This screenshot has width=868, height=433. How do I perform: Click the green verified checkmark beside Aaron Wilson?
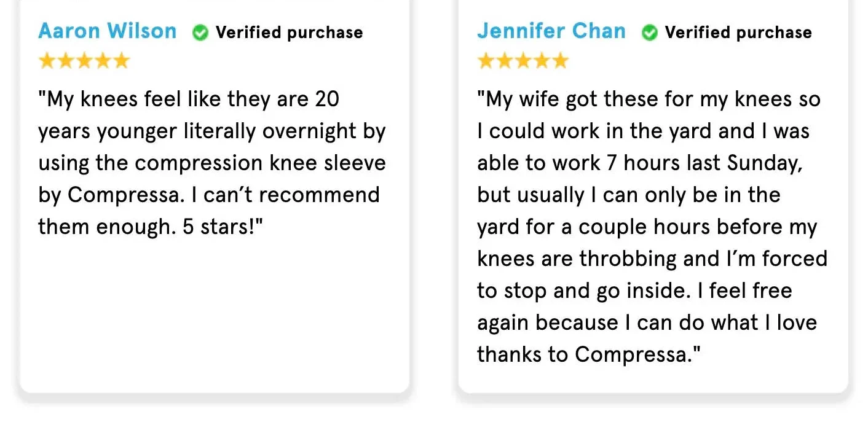200,33
